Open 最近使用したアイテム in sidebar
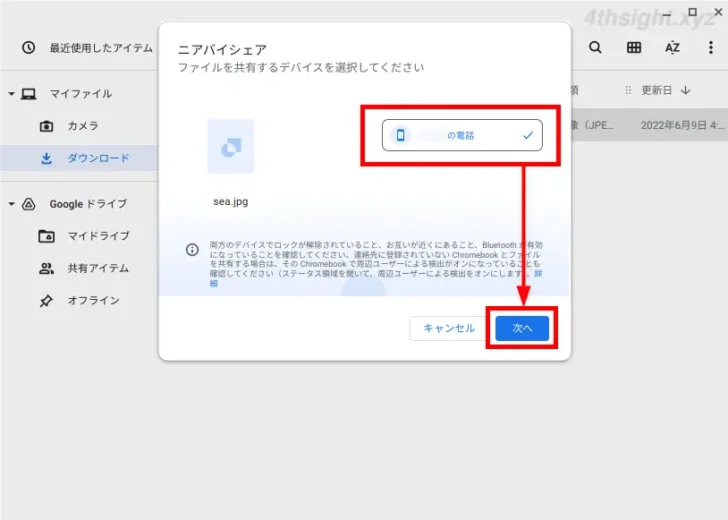This screenshot has width=728, height=520. pos(101,48)
